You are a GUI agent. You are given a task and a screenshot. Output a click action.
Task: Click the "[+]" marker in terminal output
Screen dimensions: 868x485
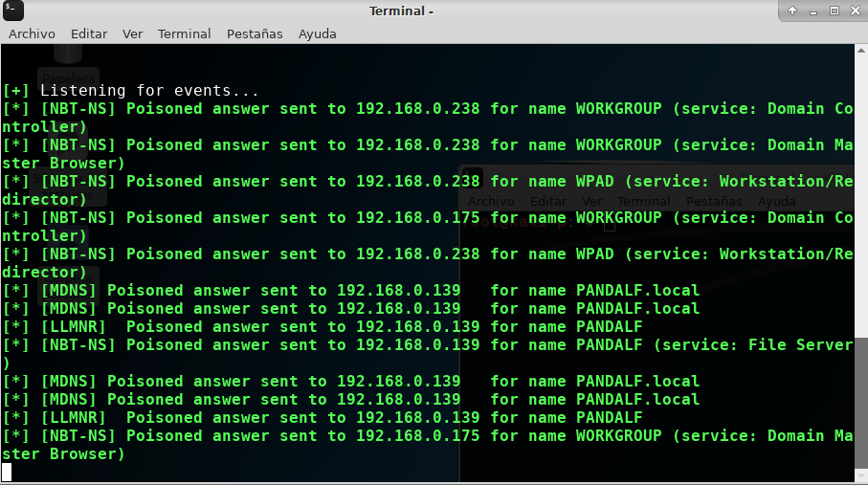click(x=15, y=90)
